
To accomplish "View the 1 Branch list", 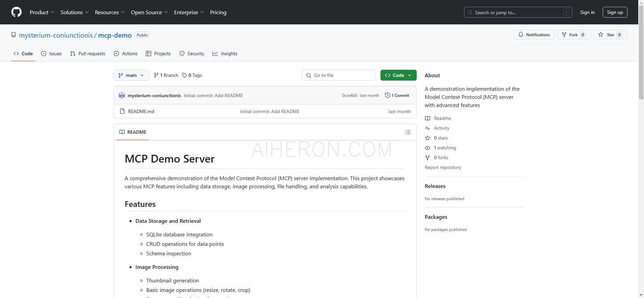I will [166, 75].
